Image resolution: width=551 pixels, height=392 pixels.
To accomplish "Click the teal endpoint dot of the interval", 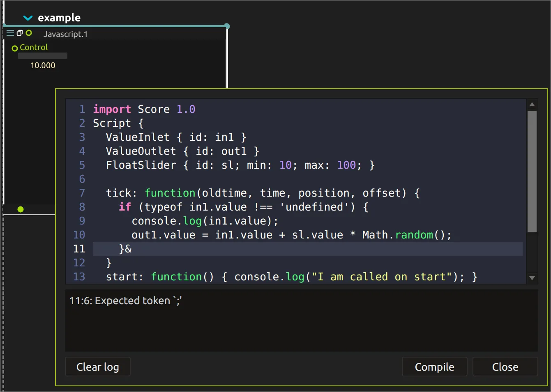I will [x=227, y=26].
